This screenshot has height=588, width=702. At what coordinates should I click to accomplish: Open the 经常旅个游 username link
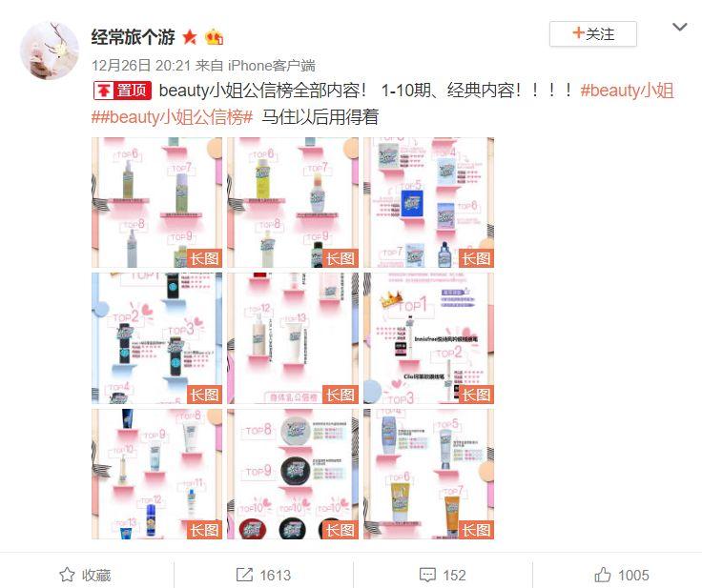[133, 37]
